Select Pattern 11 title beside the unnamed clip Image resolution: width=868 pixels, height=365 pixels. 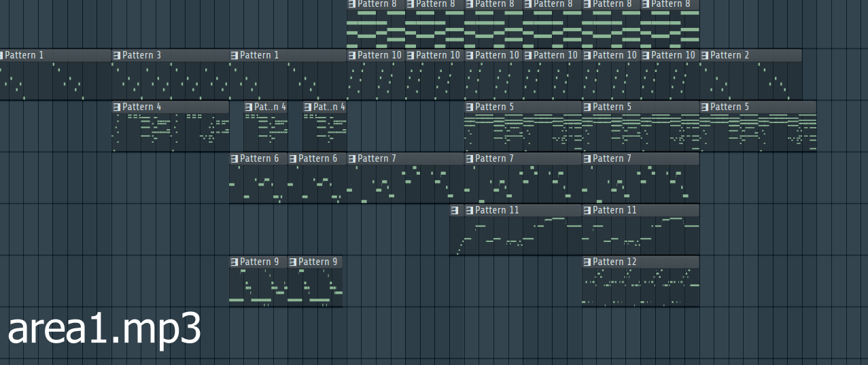tap(498, 210)
